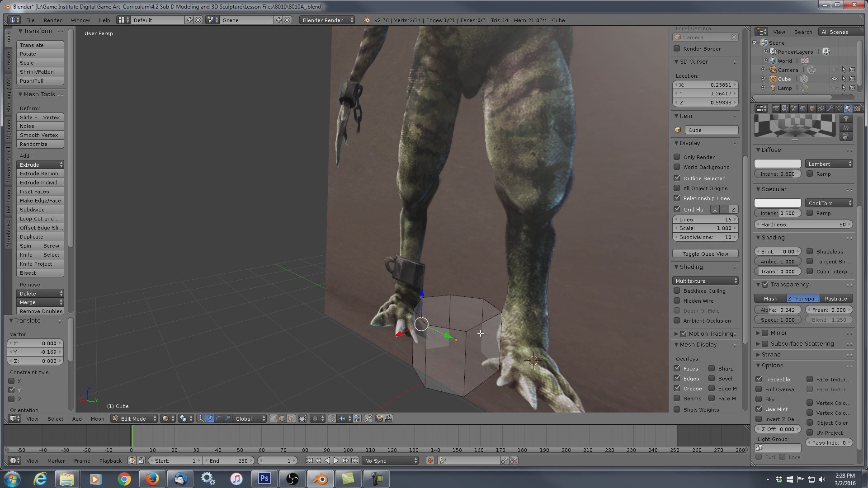Enable the Render Border checkbox

(x=677, y=48)
